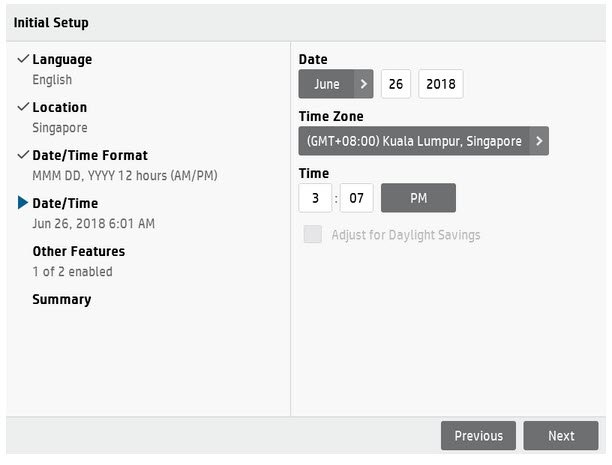Click the Language step checkmark icon

click(x=22, y=59)
